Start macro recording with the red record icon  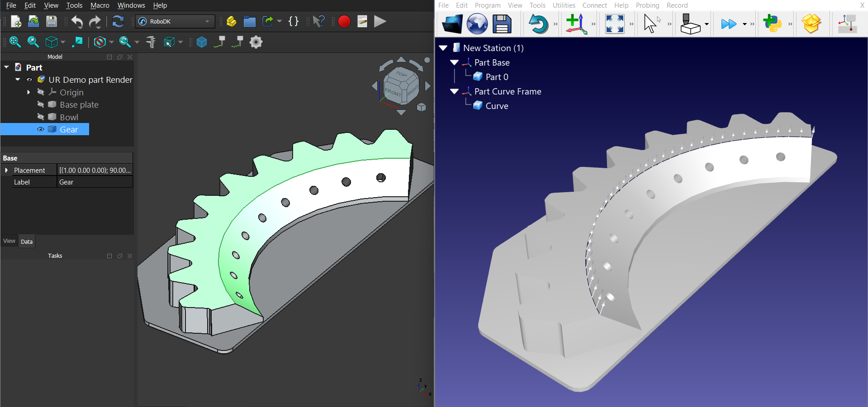pyautogui.click(x=344, y=21)
